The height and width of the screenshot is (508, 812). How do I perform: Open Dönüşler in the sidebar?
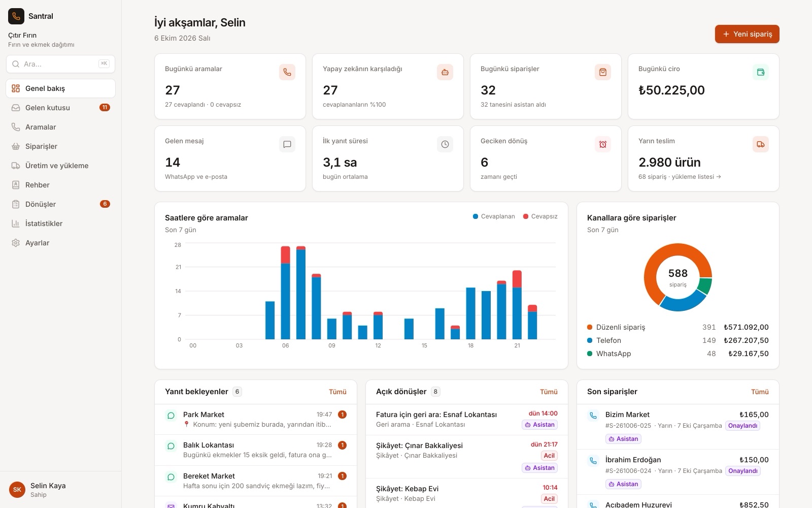tap(61, 204)
